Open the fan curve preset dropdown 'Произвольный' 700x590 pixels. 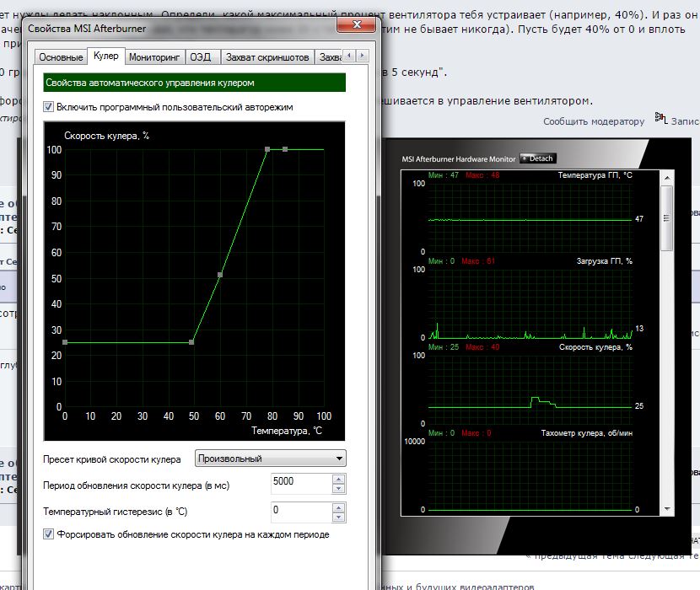click(x=270, y=459)
